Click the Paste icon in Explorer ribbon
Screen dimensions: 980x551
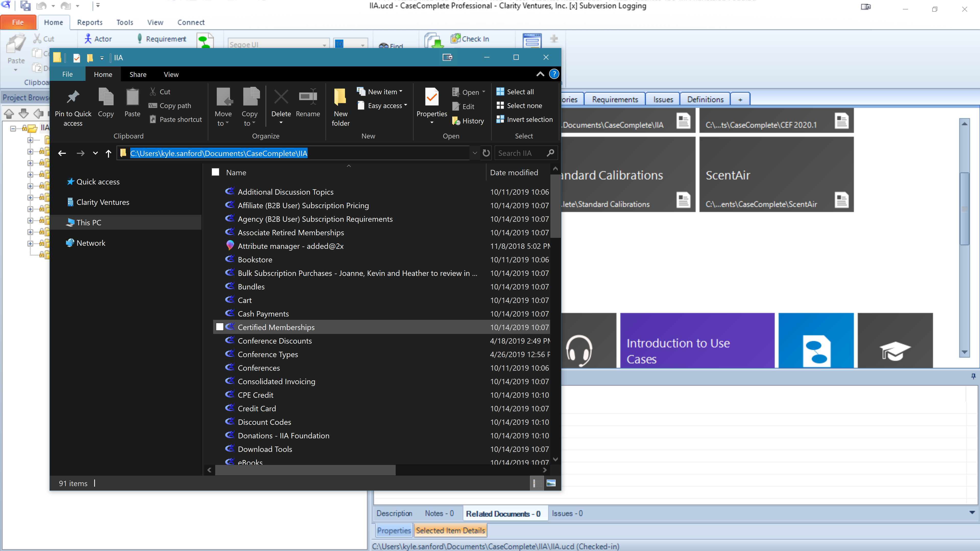pos(132,97)
